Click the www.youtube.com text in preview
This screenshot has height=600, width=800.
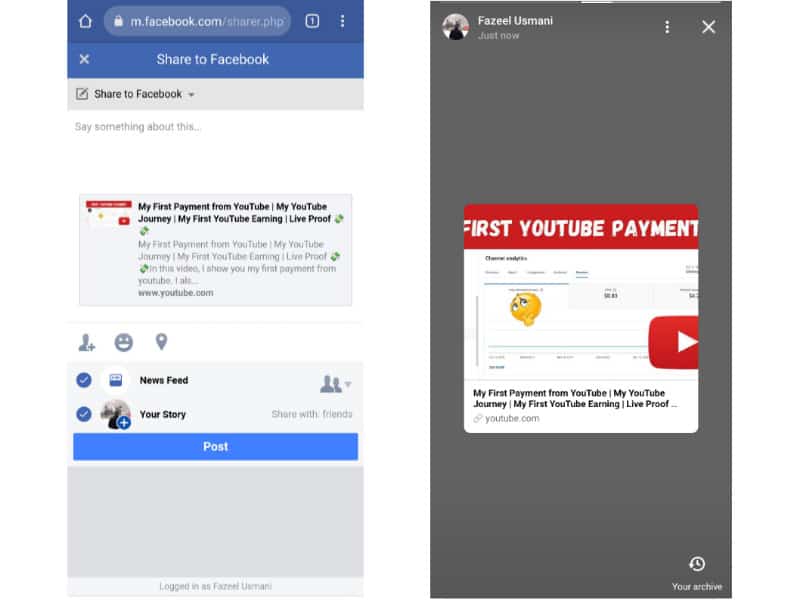coord(176,293)
